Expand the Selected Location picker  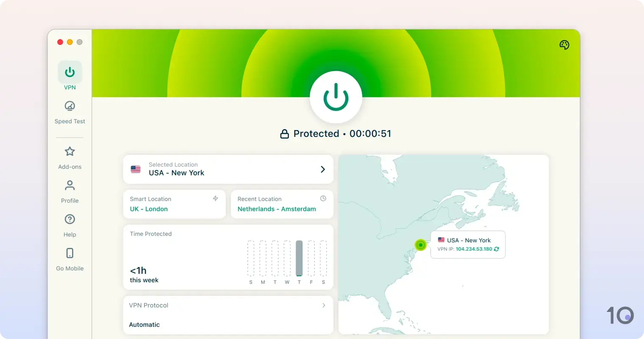(x=323, y=169)
